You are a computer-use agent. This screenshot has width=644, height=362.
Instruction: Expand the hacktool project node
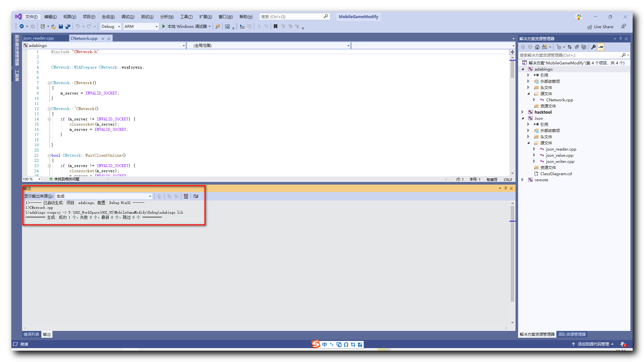[x=523, y=112]
